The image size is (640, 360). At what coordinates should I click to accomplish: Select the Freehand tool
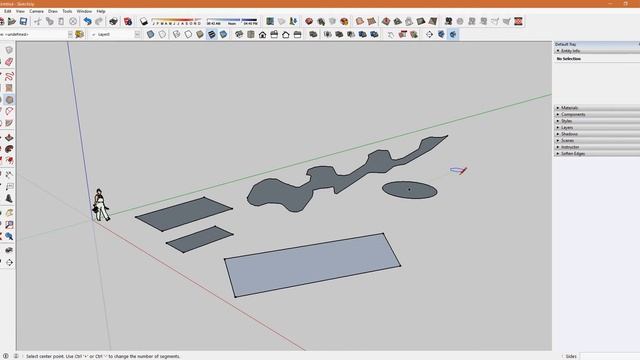[x=9, y=76]
